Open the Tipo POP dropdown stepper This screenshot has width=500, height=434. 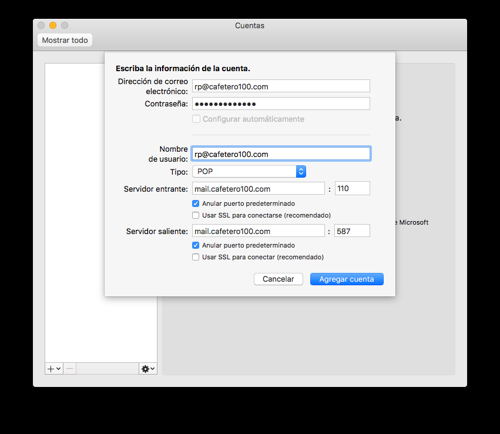(x=301, y=171)
